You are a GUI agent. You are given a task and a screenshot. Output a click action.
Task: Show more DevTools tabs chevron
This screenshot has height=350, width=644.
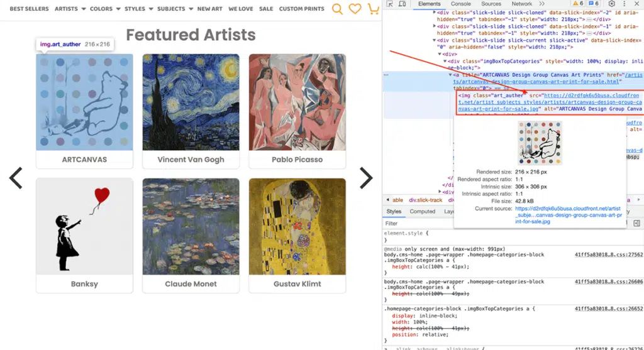(x=541, y=4)
